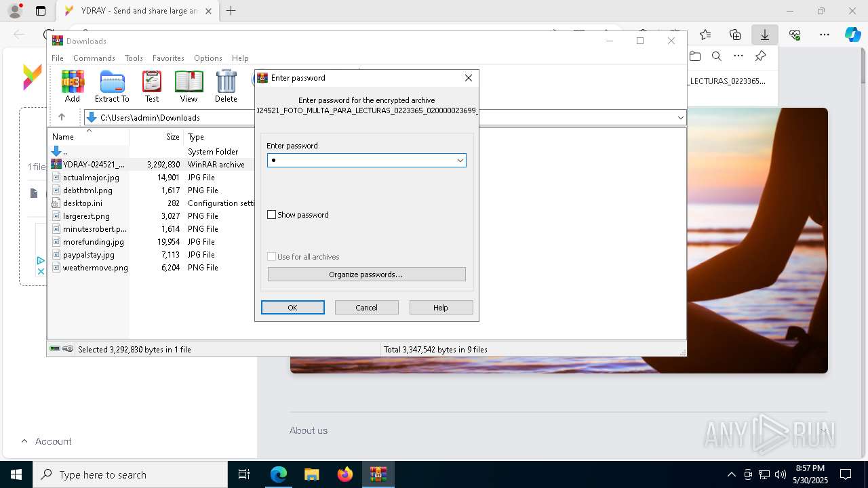Screen dimensions: 868x488
Task: Select debthtml.png in file list
Action: point(87,190)
